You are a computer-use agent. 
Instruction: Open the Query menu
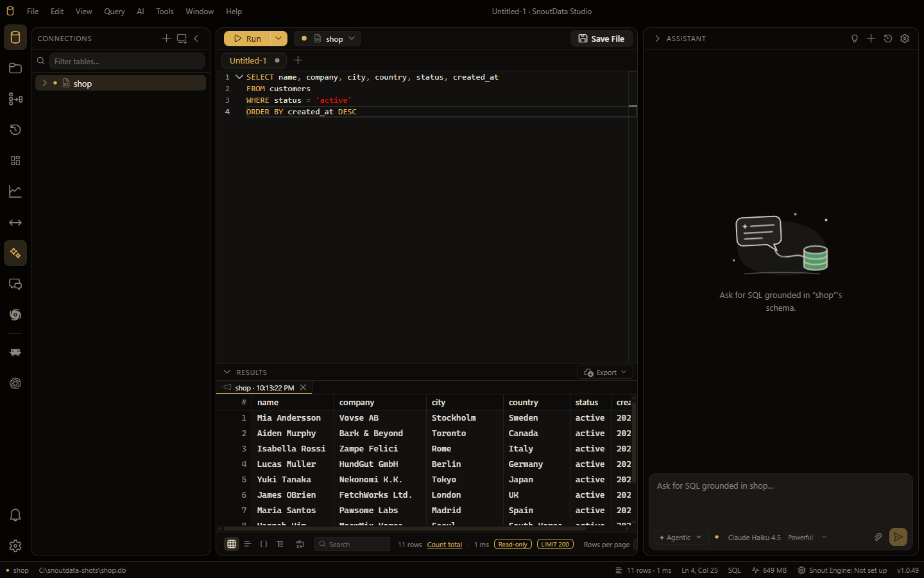(114, 12)
